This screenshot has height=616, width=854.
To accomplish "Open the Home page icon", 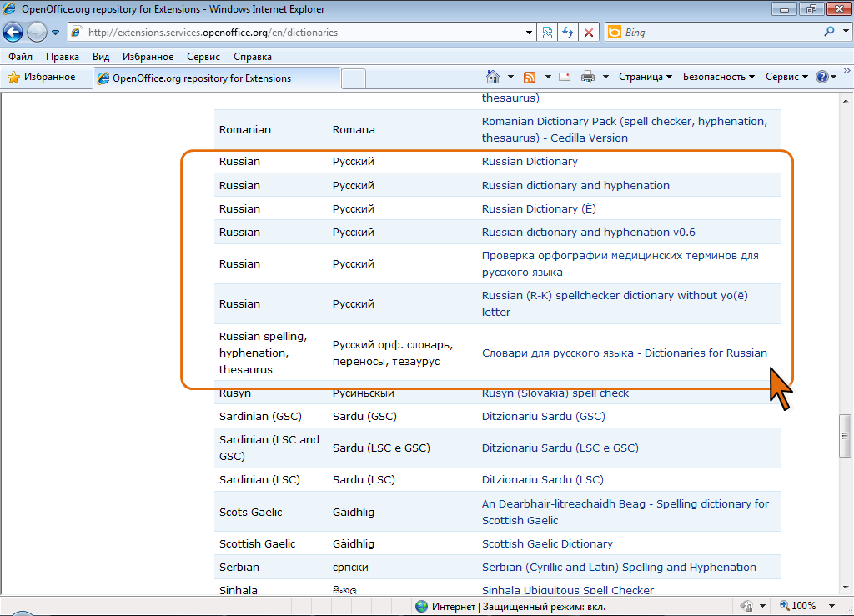I will (493, 77).
